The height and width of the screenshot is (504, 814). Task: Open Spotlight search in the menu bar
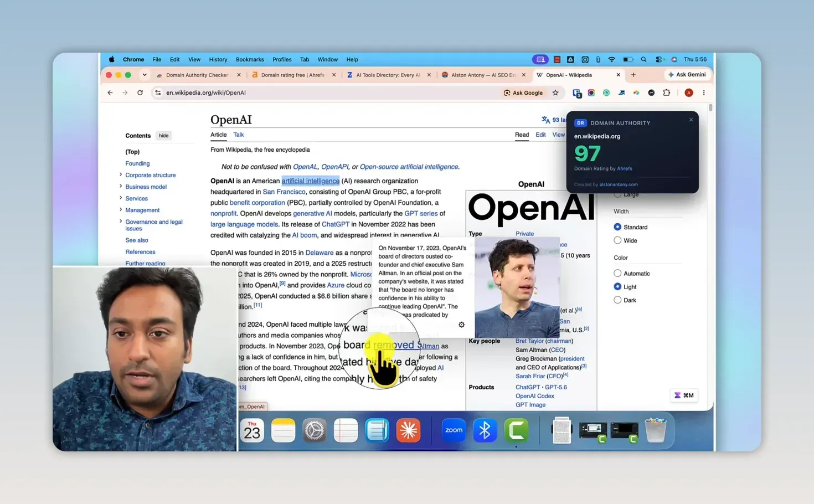pyautogui.click(x=643, y=59)
